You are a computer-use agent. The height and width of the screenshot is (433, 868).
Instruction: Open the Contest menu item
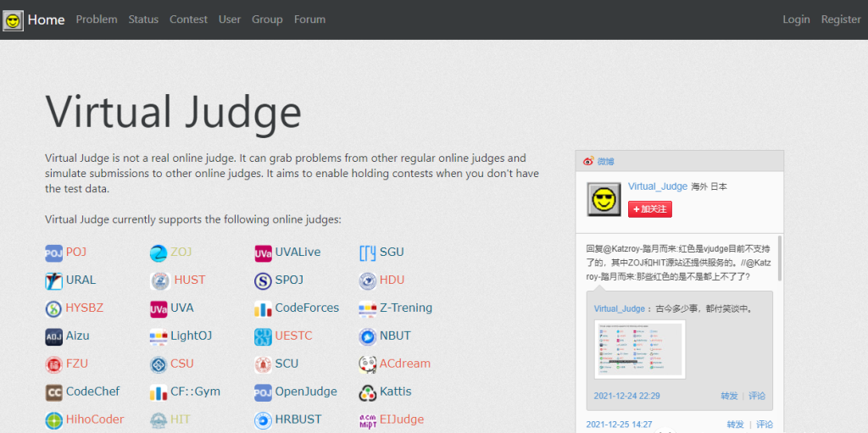tap(189, 19)
